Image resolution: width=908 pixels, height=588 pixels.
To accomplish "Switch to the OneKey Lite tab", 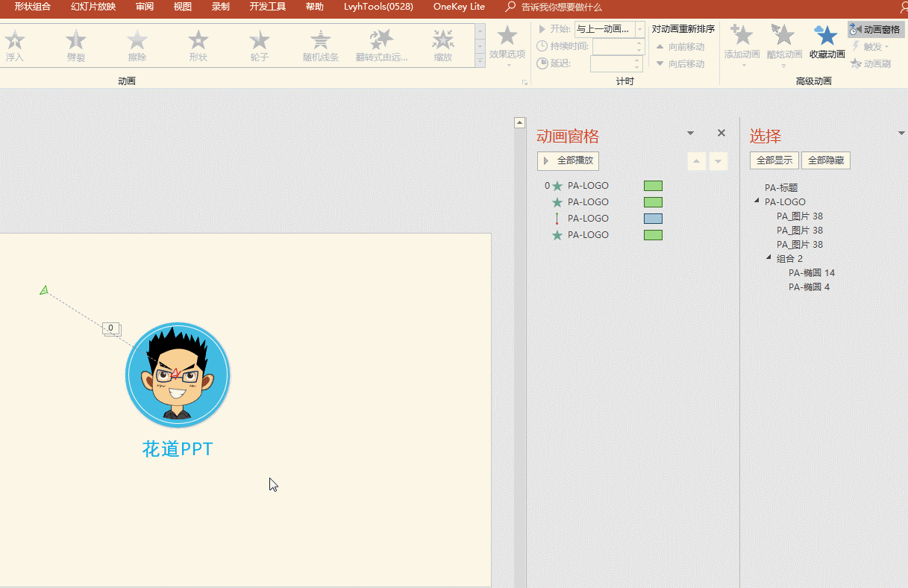I will (459, 7).
